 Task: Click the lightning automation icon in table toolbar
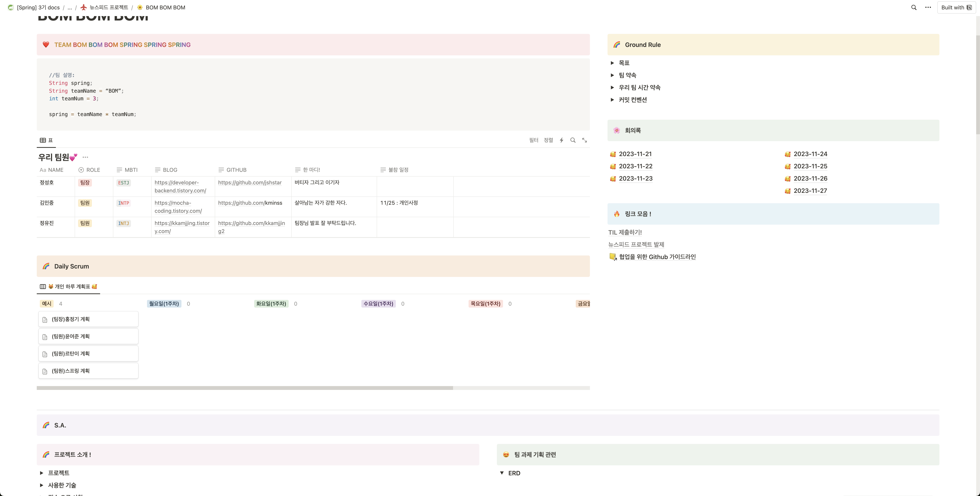pyautogui.click(x=561, y=140)
